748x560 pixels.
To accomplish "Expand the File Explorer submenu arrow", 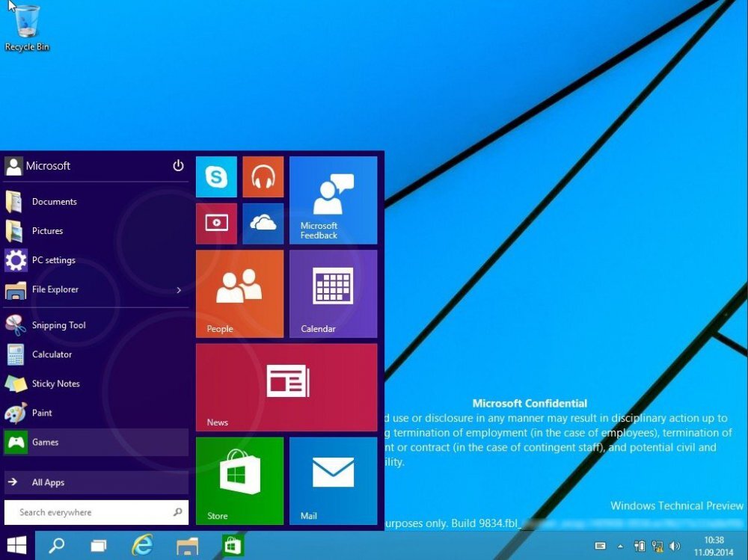I will 179,289.
